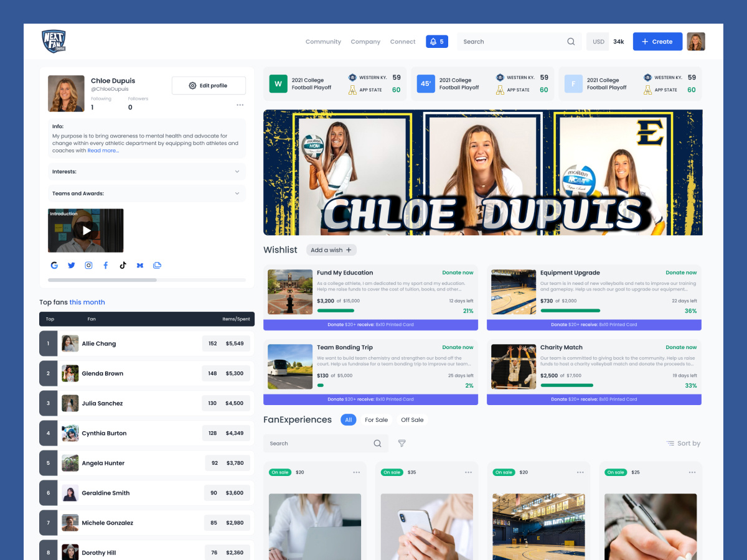Image resolution: width=747 pixels, height=560 pixels.
Task: Open the Sort by dropdown
Action: click(683, 443)
